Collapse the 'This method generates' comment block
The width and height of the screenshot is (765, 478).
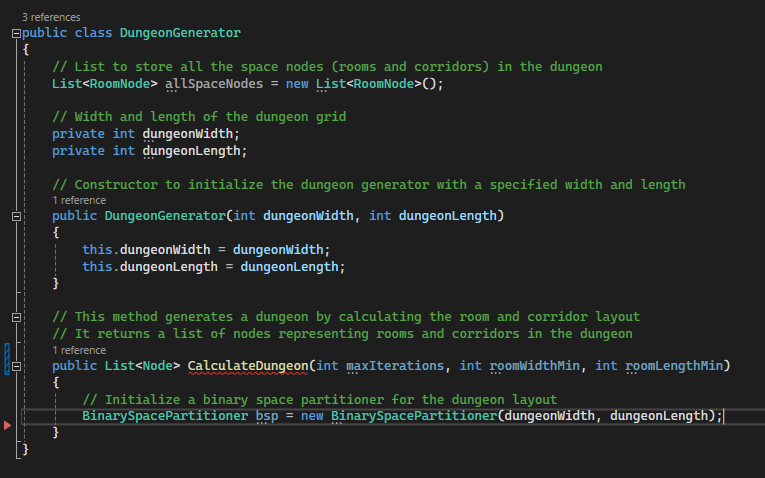16,318
